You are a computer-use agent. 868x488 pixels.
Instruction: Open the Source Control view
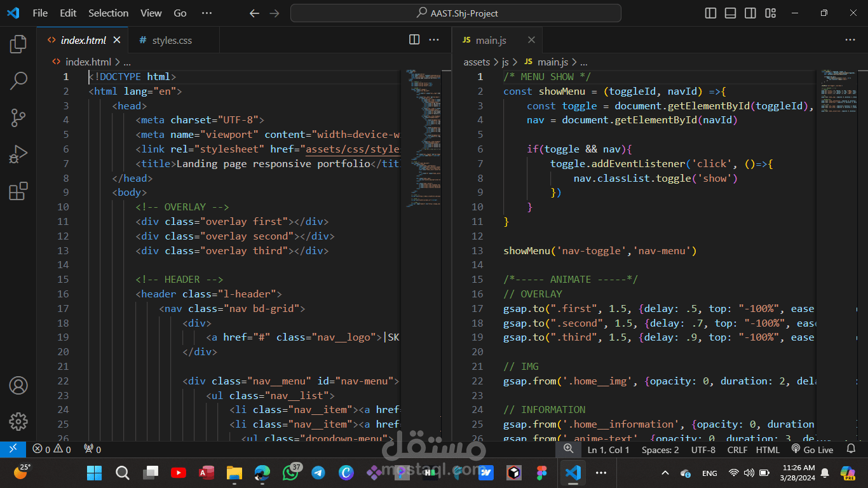pos(18,118)
